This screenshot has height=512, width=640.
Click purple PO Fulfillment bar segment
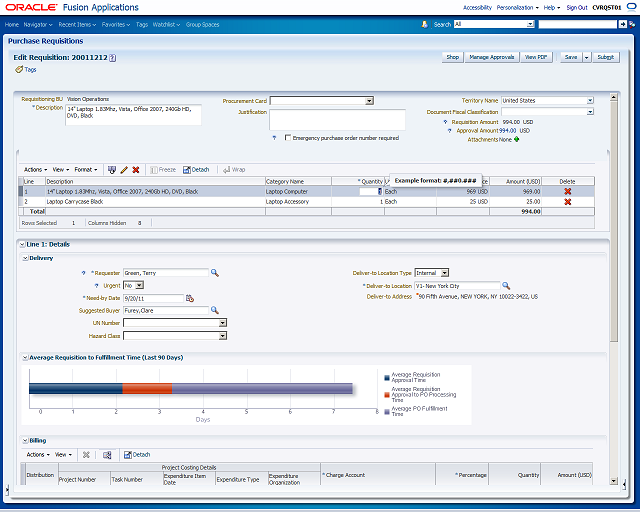coord(262,389)
